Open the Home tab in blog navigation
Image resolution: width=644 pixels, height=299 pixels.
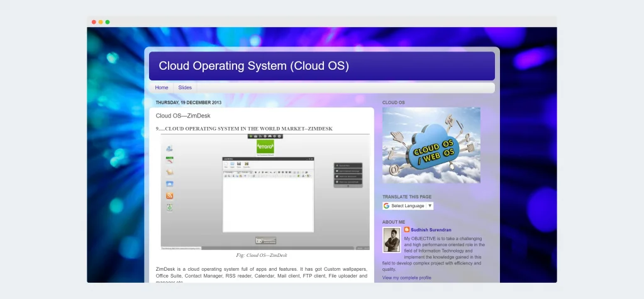162,88
